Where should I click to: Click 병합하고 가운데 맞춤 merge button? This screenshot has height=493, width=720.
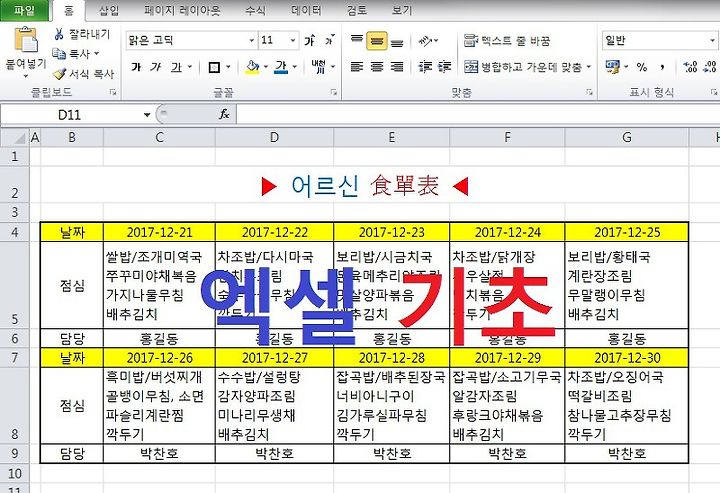point(522,67)
